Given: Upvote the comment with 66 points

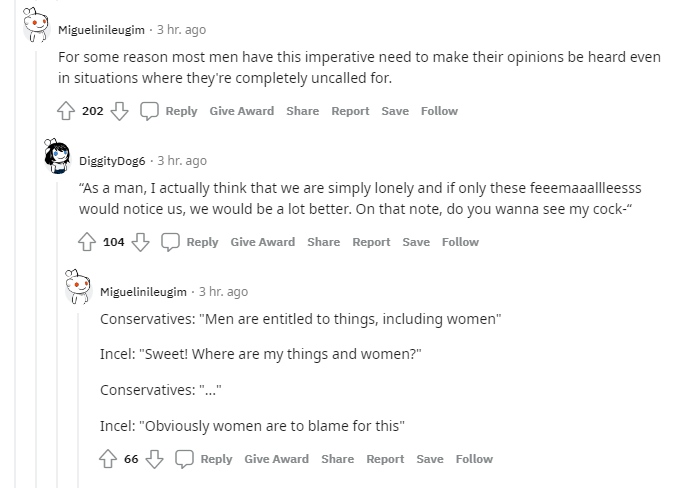Looking at the screenshot, I should [x=108, y=459].
